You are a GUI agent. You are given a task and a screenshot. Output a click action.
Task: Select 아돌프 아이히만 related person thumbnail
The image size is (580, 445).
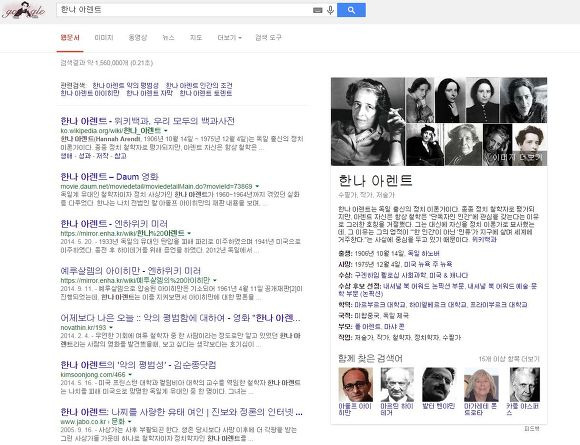pyautogui.click(x=355, y=384)
